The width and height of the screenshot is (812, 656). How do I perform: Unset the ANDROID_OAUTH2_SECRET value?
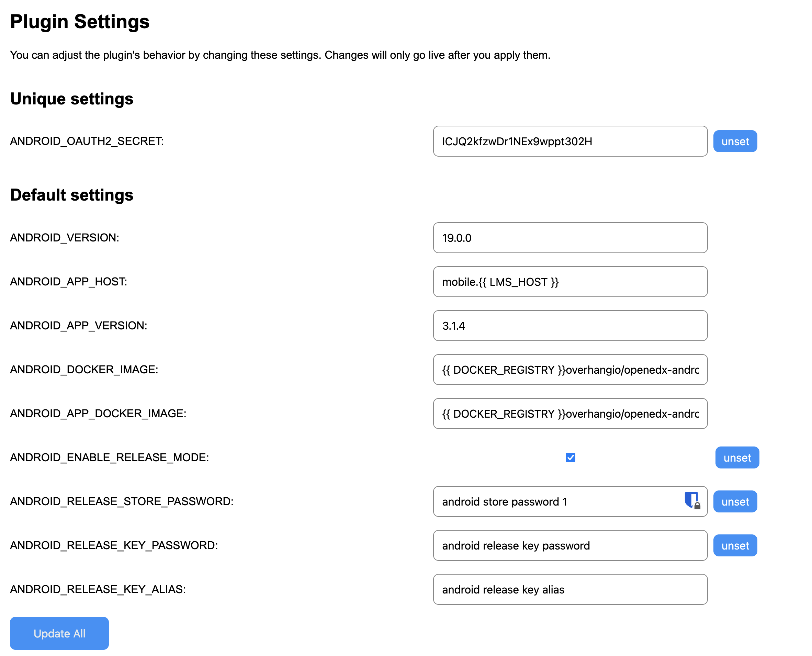point(735,141)
